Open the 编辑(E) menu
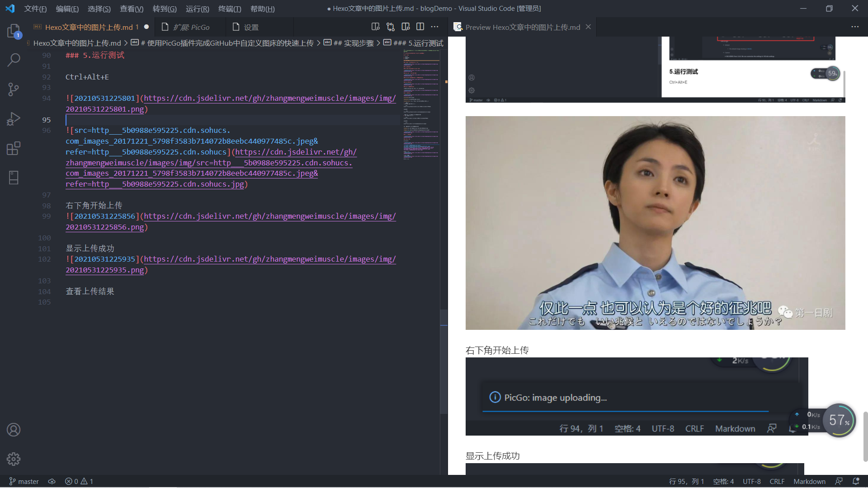The image size is (868, 488). [x=67, y=9]
